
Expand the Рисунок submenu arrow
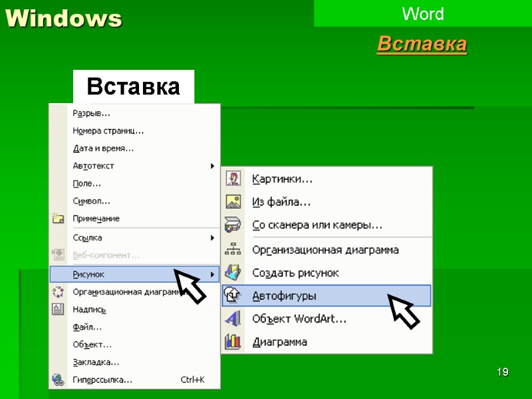pos(212,274)
